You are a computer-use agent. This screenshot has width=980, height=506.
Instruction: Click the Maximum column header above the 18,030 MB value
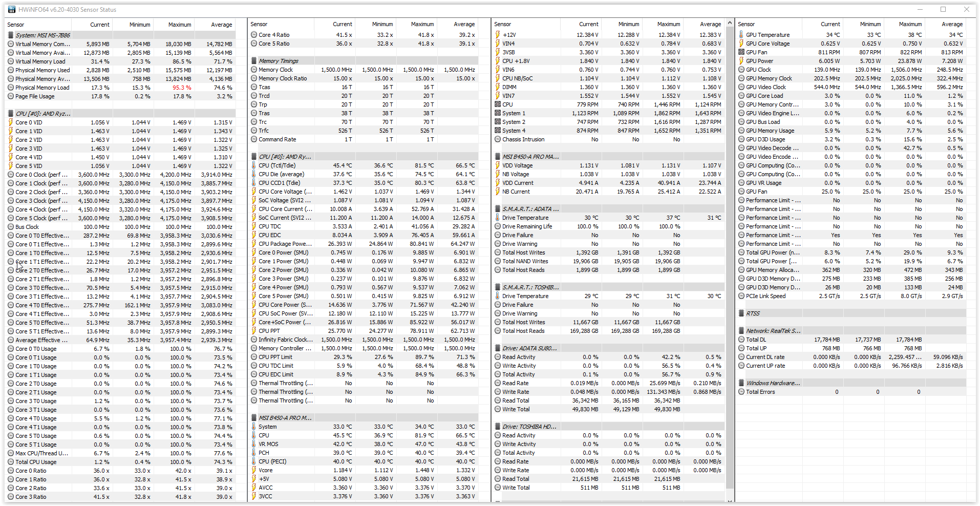pyautogui.click(x=174, y=25)
